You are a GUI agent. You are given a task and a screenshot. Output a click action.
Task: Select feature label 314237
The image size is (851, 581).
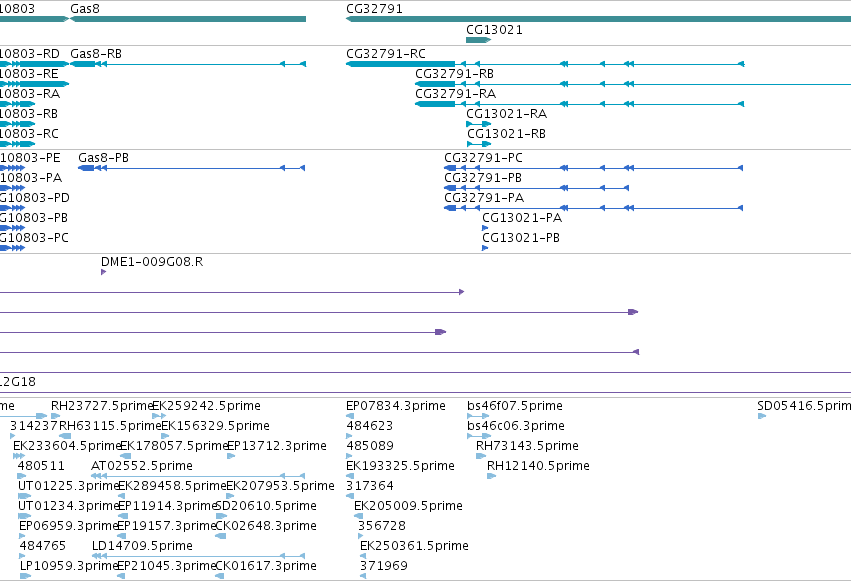click(x=34, y=426)
